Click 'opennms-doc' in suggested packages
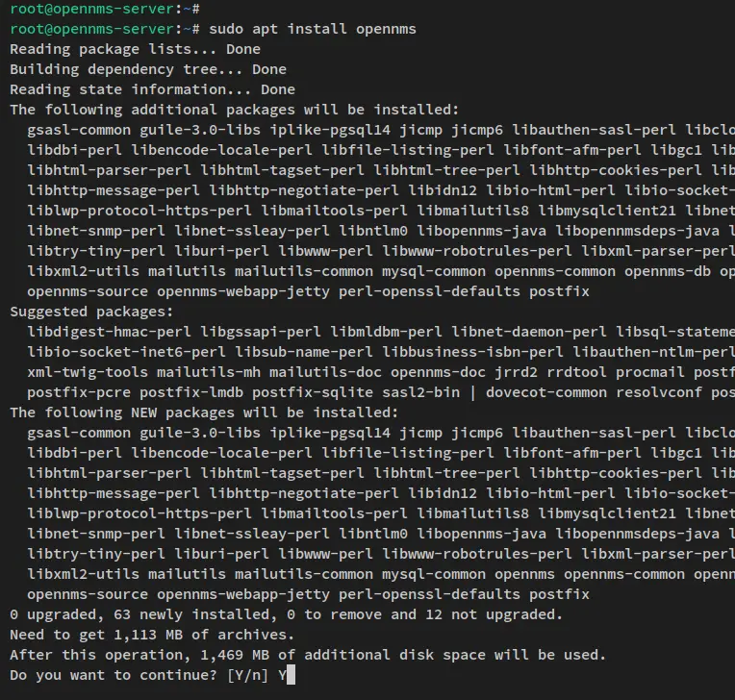735x700 pixels. coord(439,372)
